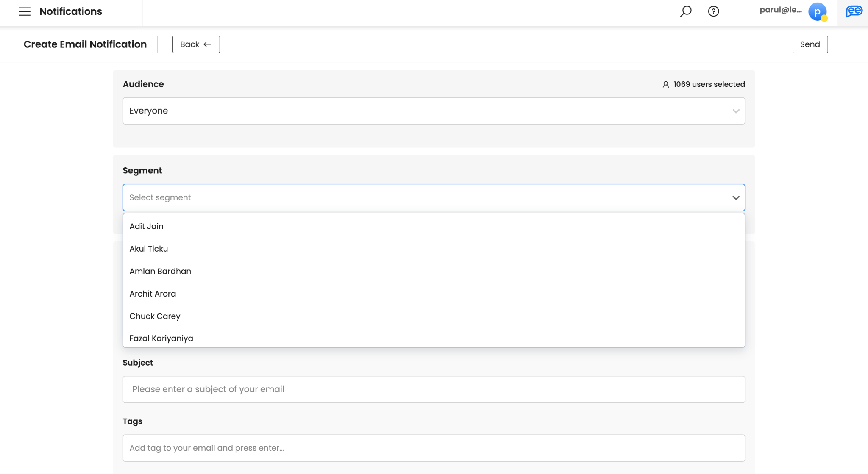Click the search magnifier icon
868x474 pixels.
685,11
